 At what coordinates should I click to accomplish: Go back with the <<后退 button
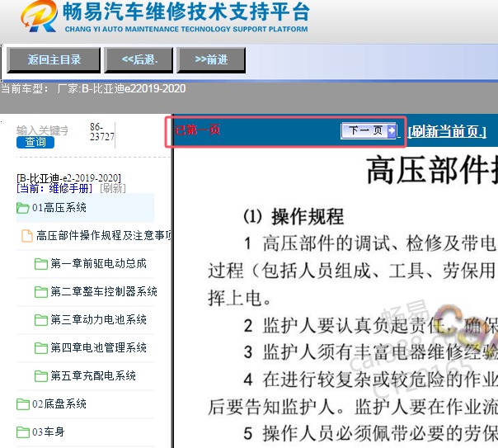pyautogui.click(x=139, y=59)
